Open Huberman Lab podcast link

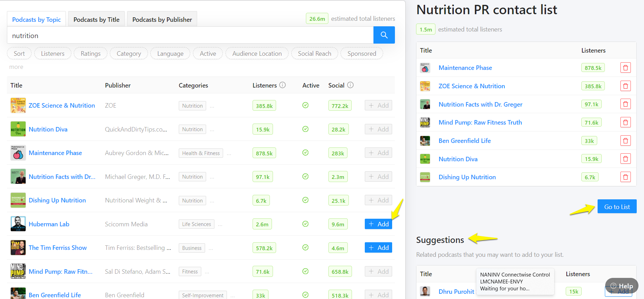click(x=49, y=224)
